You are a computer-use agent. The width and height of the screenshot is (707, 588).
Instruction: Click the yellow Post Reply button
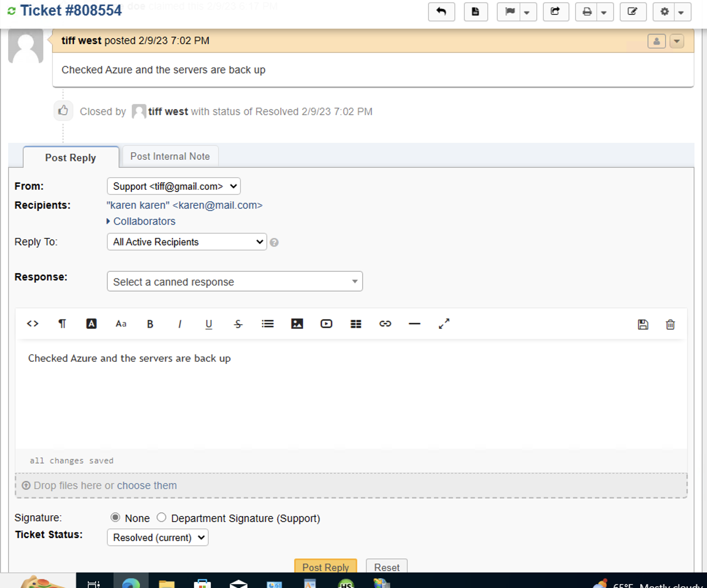(x=325, y=566)
